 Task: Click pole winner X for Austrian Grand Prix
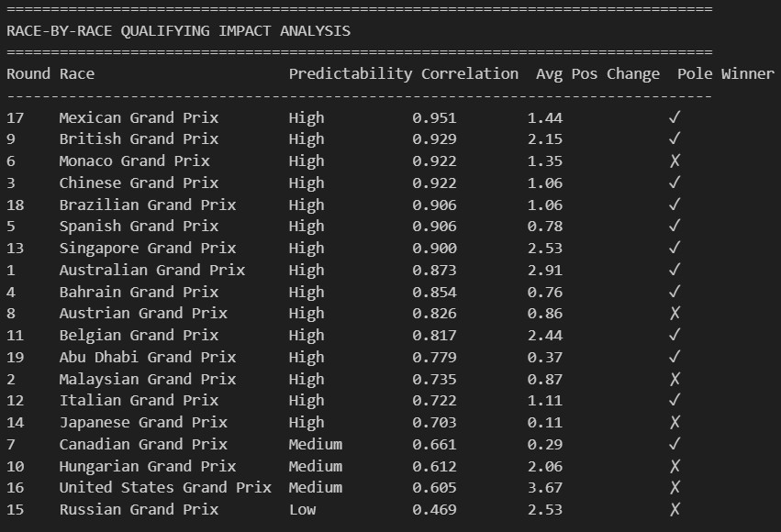pos(675,314)
